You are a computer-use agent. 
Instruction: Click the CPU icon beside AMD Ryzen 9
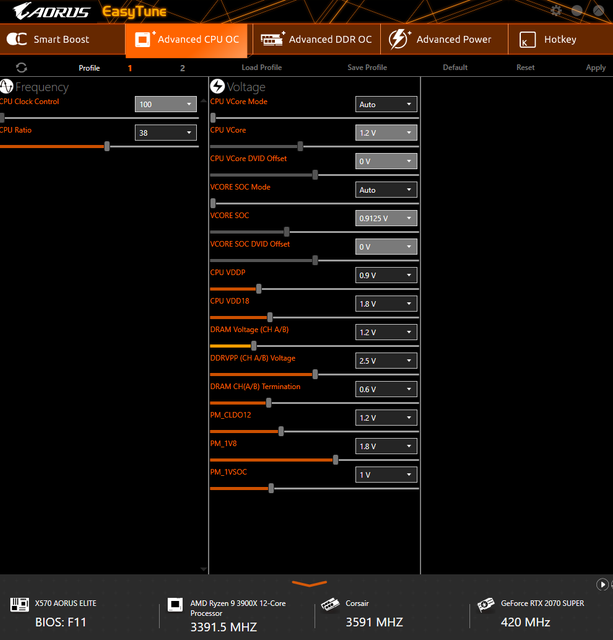(x=175, y=604)
